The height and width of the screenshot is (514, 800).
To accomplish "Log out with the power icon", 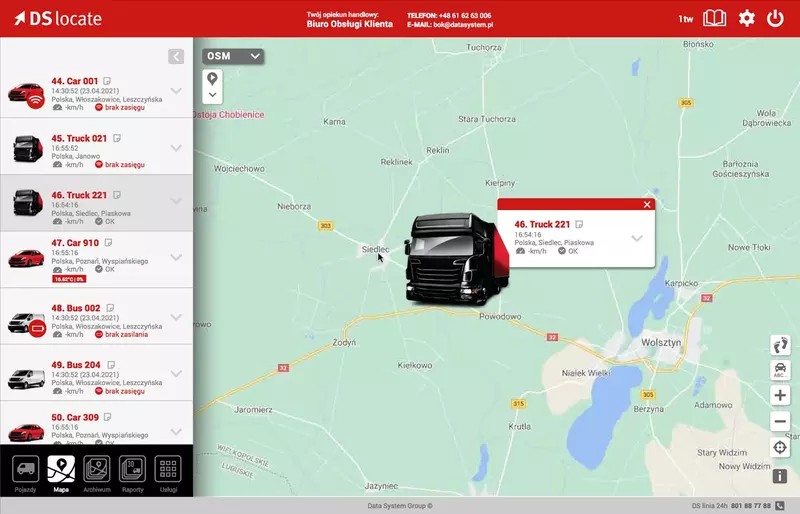I will click(x=775, y=19).
